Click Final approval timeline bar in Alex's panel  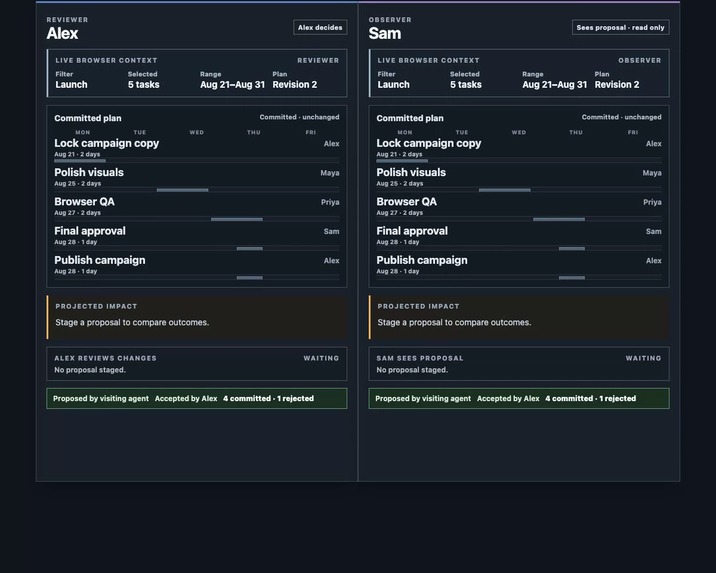tap(250, 248)
